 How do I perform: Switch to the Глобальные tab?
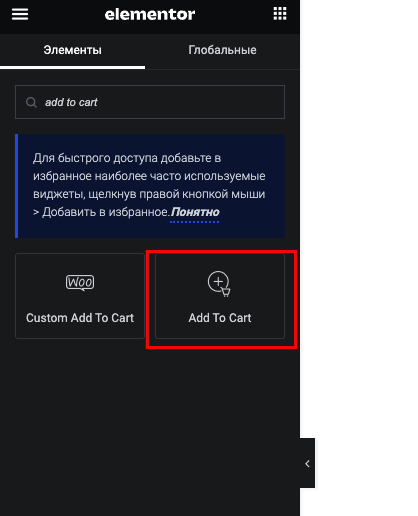[x=222, y=51]
